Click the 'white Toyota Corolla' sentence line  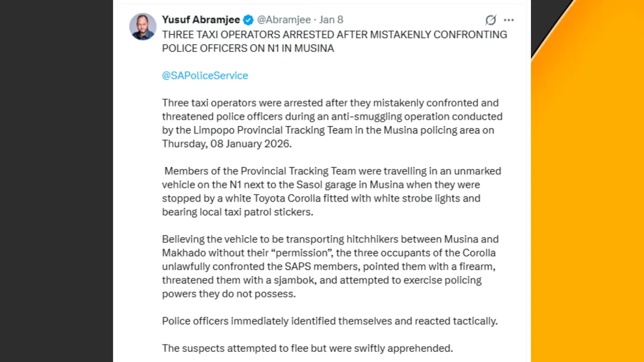point(321,198)
